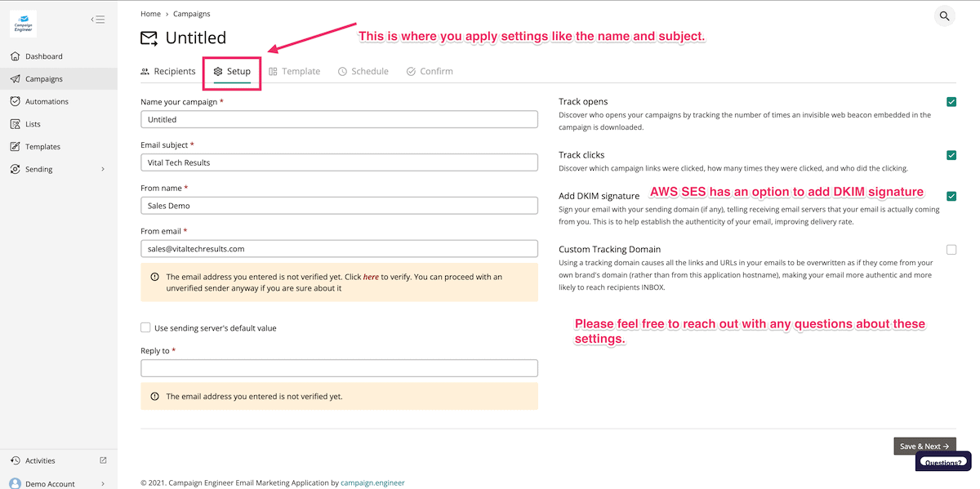
Task: Check Use sending server's default value
Action: (x=145, y=327)
